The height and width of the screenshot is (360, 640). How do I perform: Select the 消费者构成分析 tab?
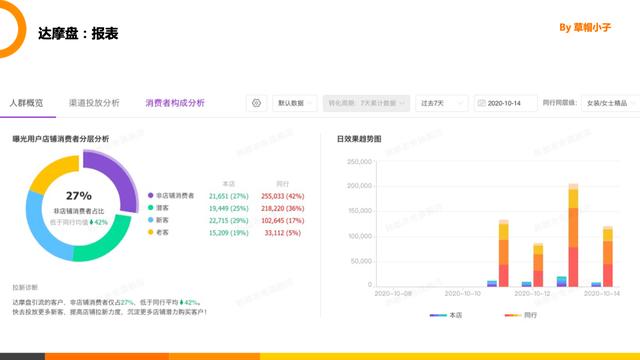(175, 103)
